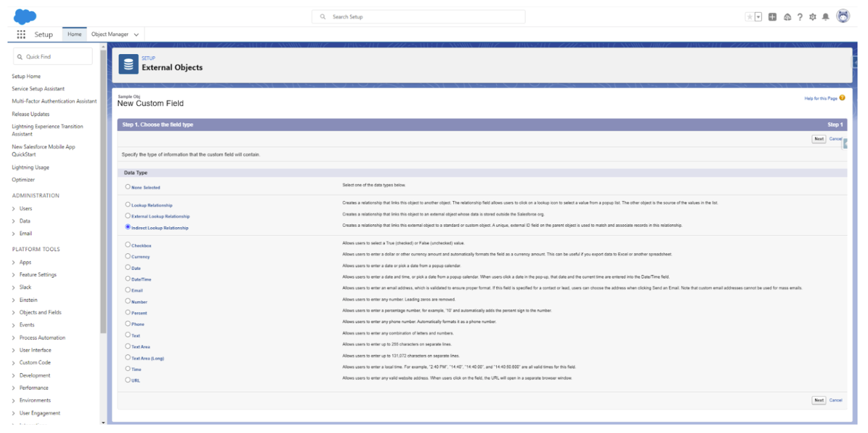Open the Setup gear icon
Viewport: 868px width, 433px height.
click(812, 17)
